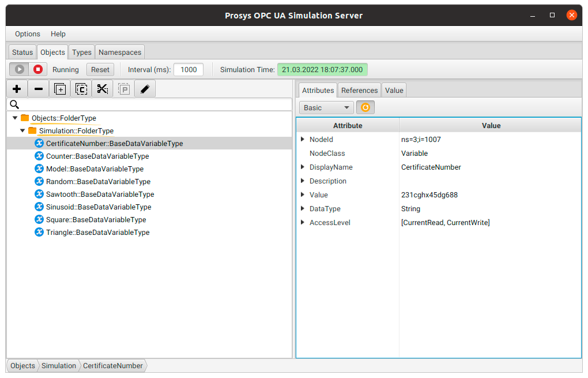Viewport: 588px width, 378px height.
Task: Stop the running simulation
Action: click(x=38, y=69)
